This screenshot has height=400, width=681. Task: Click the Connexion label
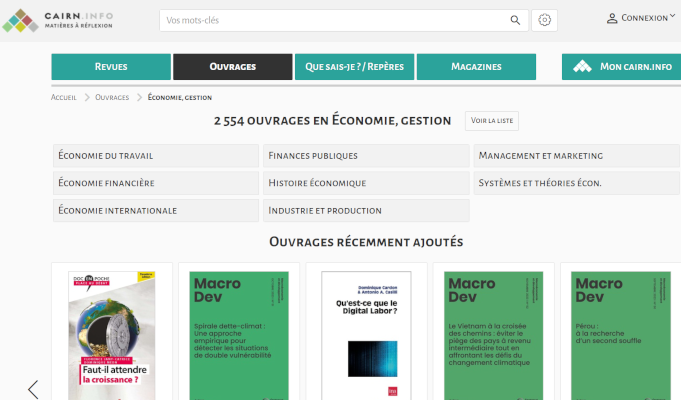click(645, 18)
